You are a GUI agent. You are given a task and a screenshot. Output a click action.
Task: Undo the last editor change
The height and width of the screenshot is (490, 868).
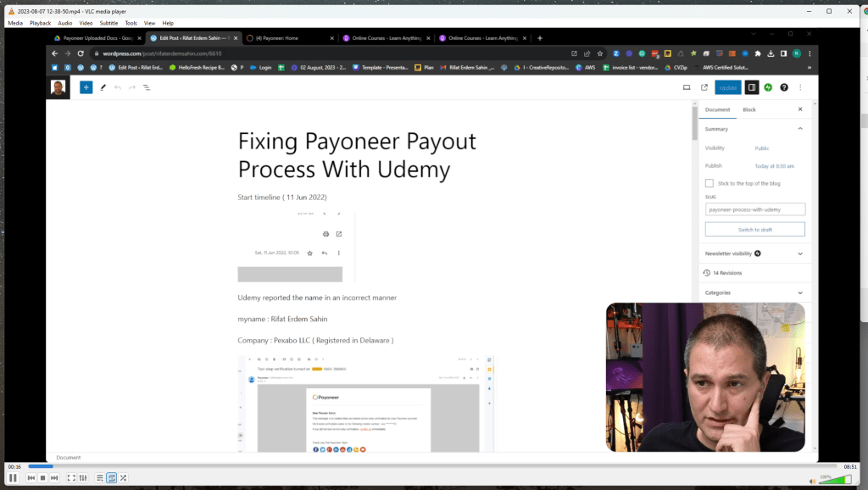pyautogui.click(x=117, y=87)
